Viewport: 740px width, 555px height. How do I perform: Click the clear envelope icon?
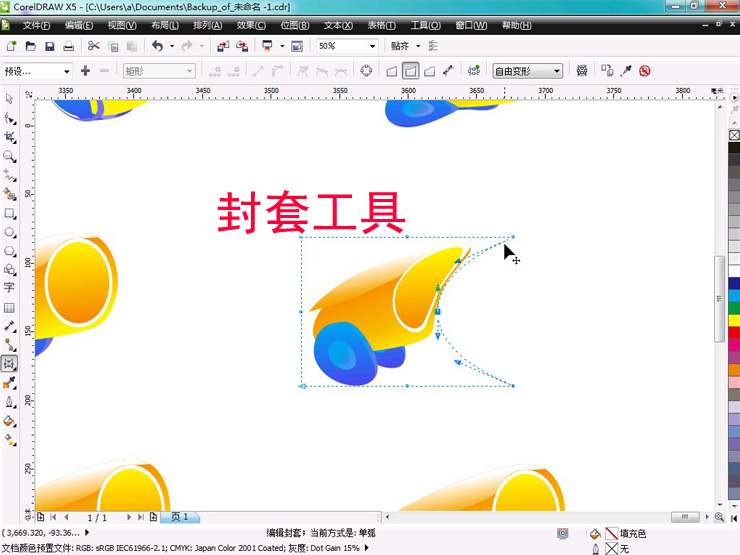pyautogui.click(x=645, y=71)
